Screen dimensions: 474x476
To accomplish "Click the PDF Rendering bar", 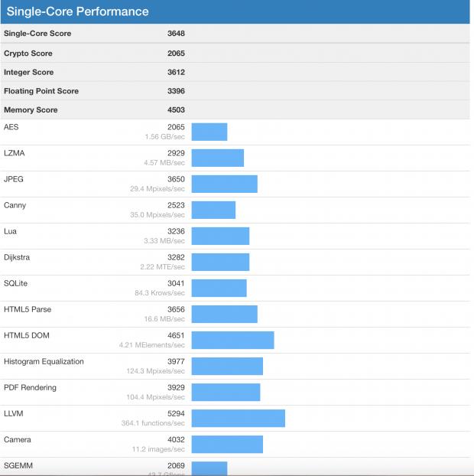I will 226,392.
